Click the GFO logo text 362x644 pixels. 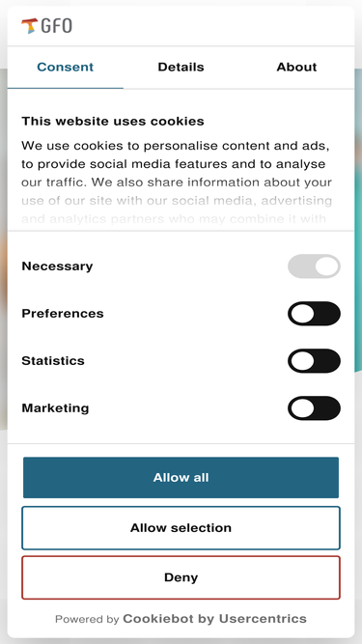tap(57, 26)
